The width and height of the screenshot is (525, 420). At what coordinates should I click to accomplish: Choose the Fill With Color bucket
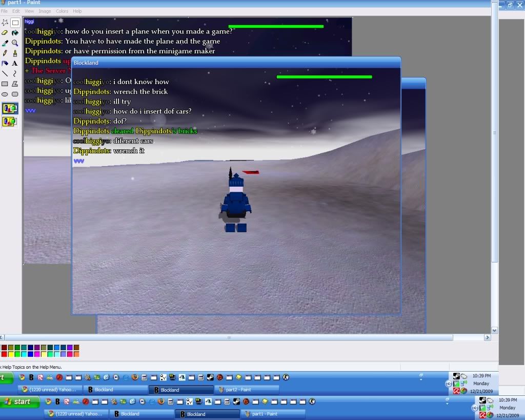[15, 33]
